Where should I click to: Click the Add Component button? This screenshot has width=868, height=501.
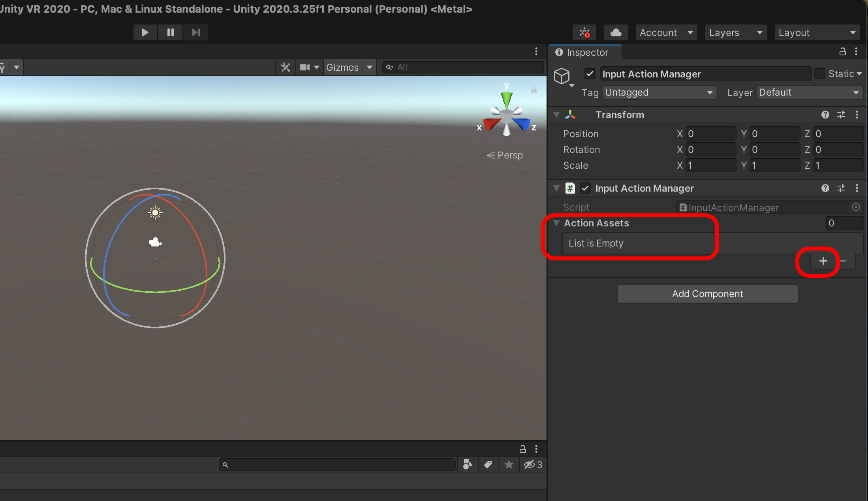point(707,294)
